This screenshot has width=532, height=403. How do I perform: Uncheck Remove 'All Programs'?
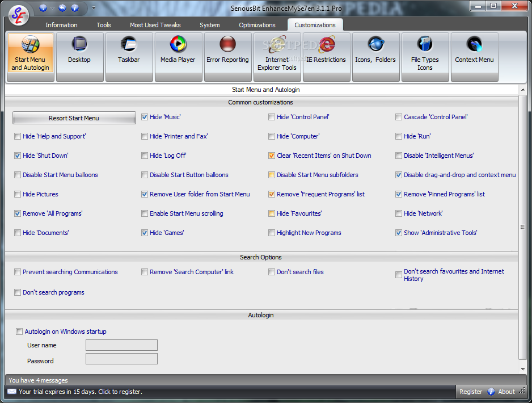18,214
